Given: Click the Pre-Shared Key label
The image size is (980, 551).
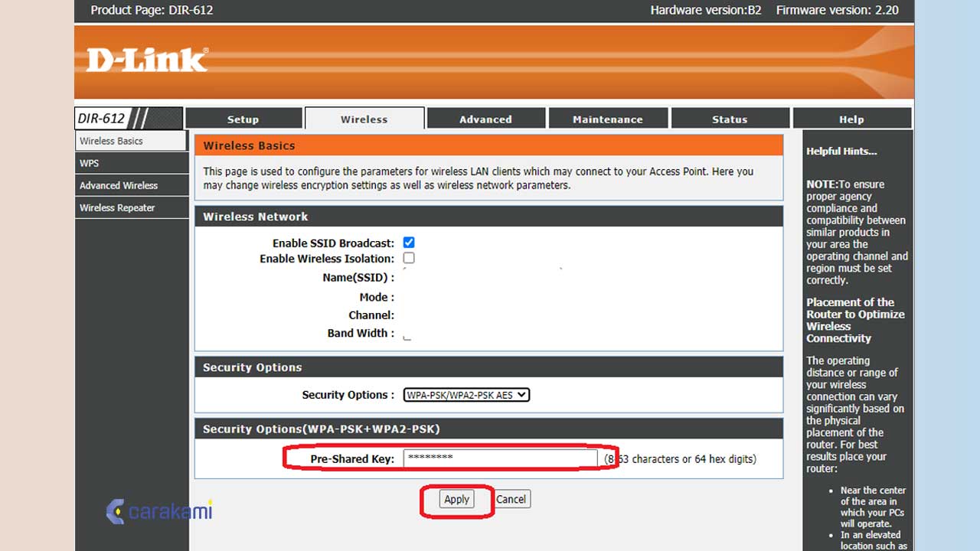Looking at the screenshot, I should pos(352,459).
